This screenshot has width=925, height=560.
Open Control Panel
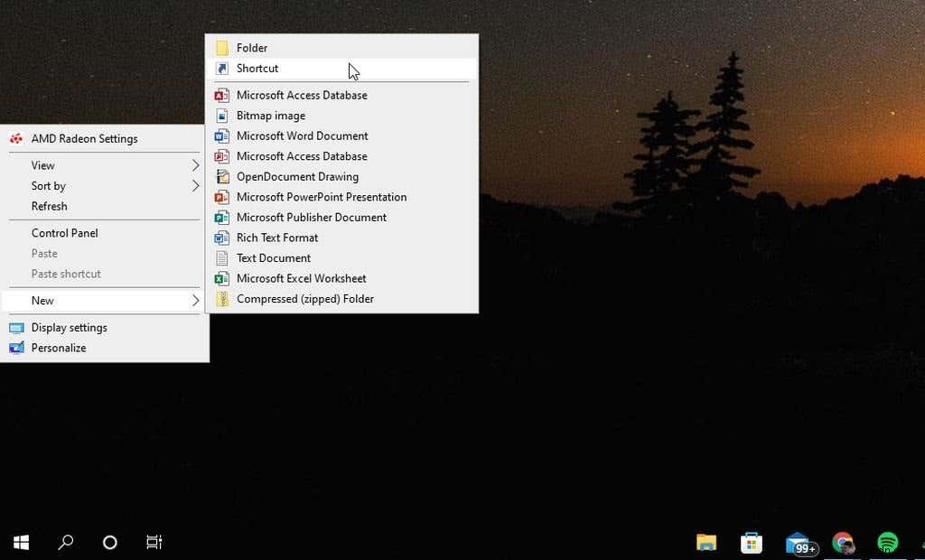64,233
